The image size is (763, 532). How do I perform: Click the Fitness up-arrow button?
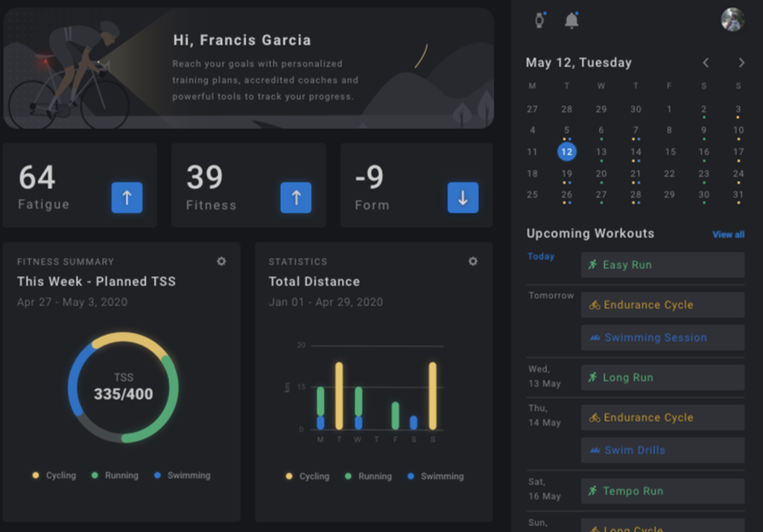(x=296, y=197)
